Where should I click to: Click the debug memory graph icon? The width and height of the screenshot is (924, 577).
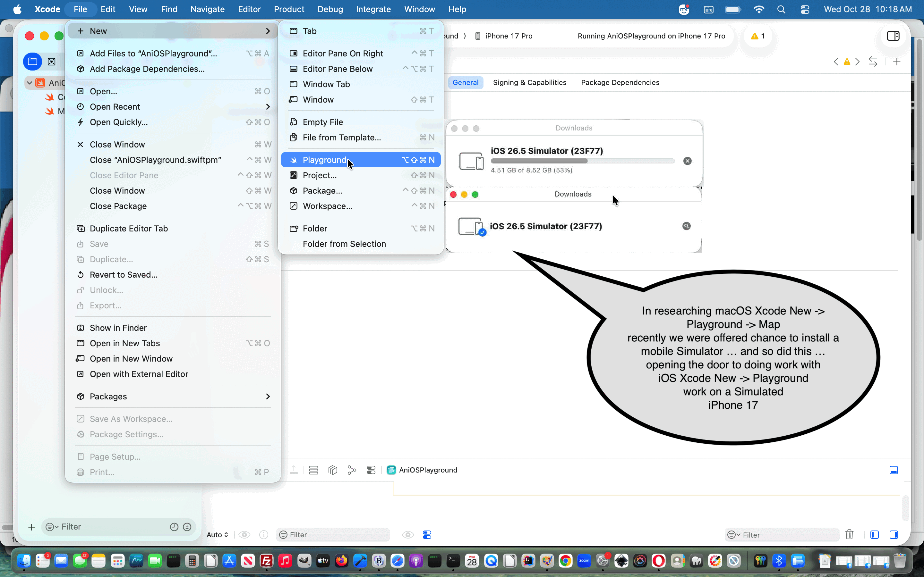tap(352, 470)
